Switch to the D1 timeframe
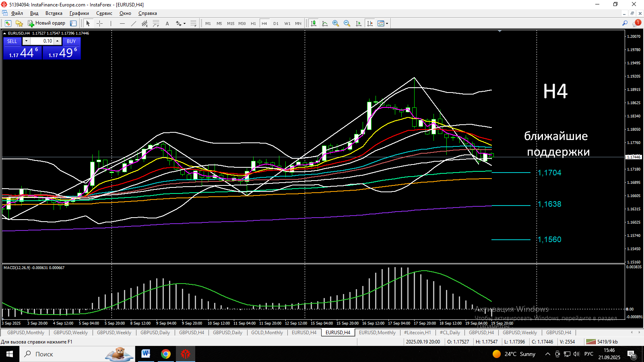 coord(276,23)
